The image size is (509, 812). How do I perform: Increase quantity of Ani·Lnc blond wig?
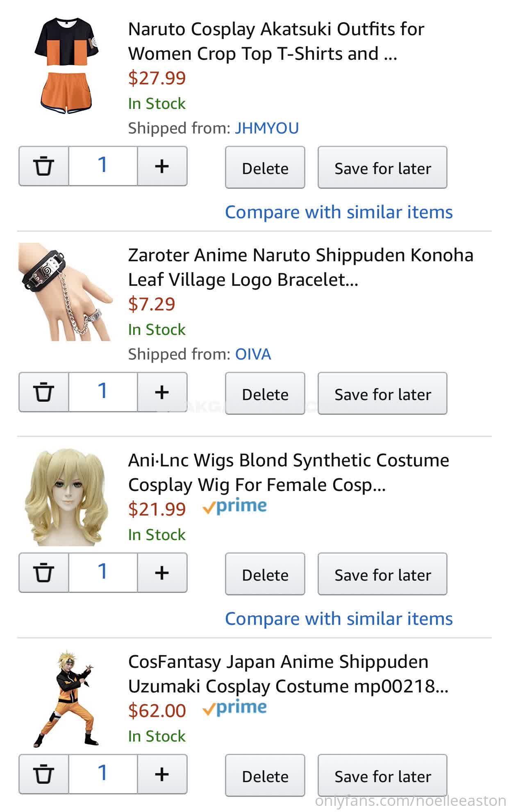tap(162, 573)
